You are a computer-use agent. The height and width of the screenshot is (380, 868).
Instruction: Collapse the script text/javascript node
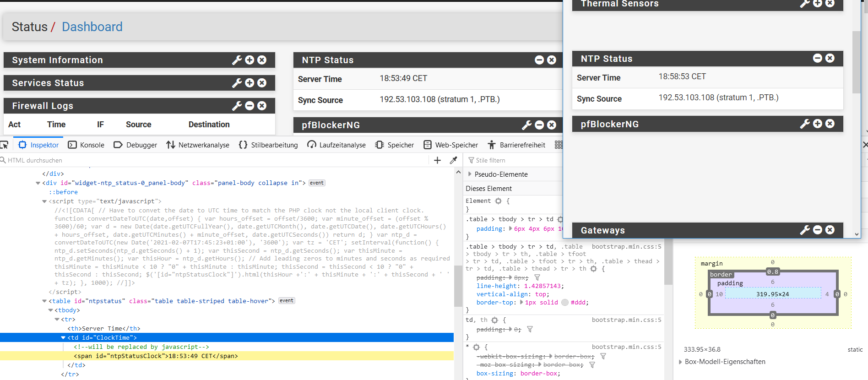(44, 201)
